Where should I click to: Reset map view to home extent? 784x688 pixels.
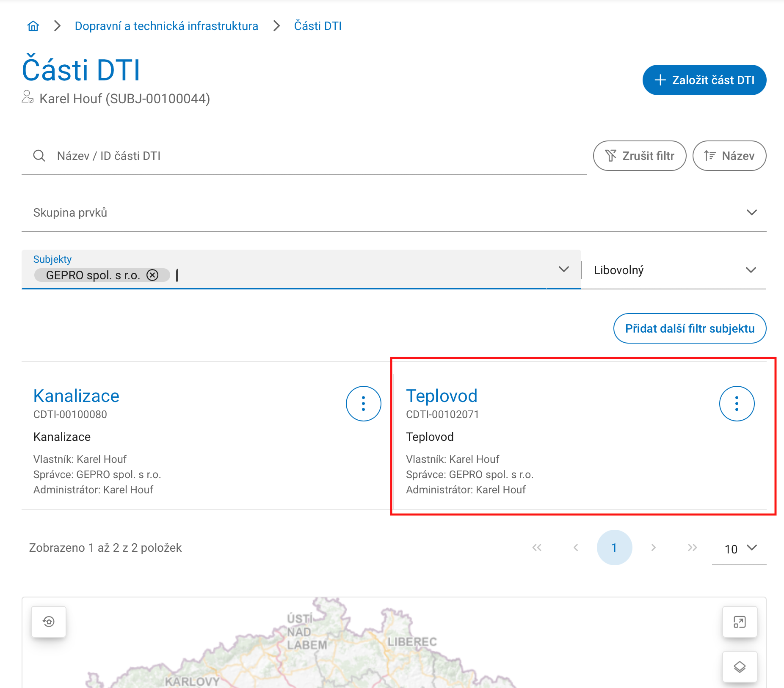(x=49, y=622)
